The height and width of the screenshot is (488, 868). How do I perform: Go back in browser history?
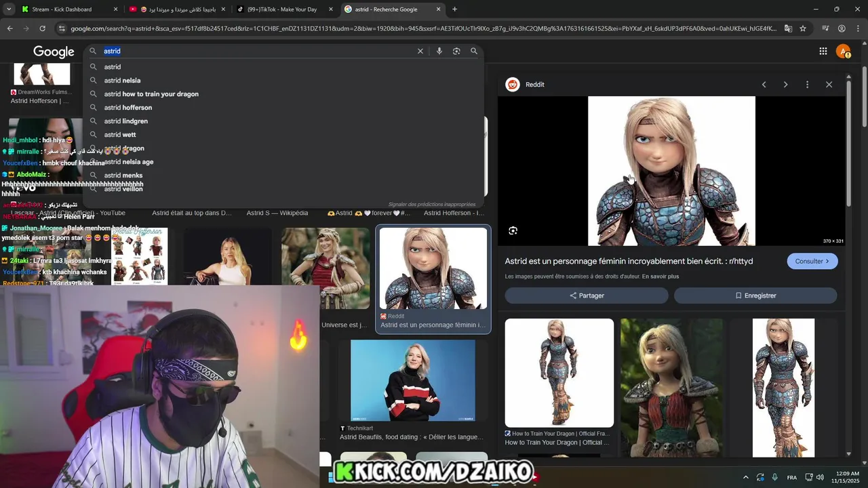[10, 28]
